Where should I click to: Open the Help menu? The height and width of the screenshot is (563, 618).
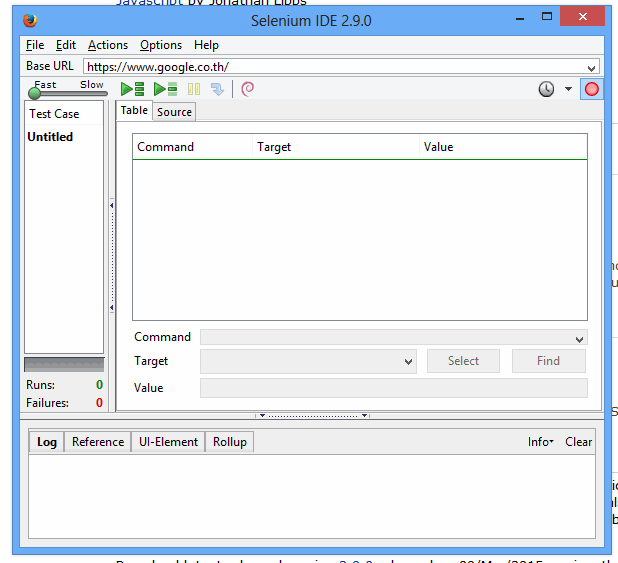coord(206,45)
